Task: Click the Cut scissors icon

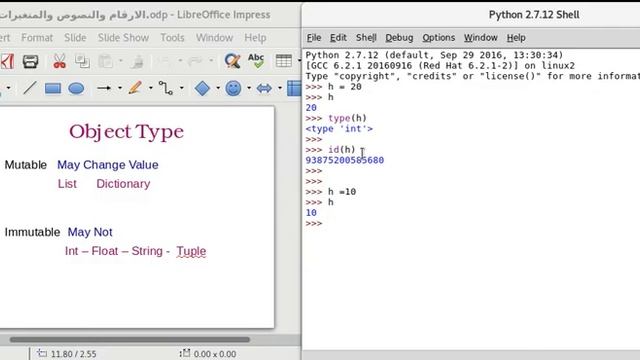Action: tap(60, 61)
